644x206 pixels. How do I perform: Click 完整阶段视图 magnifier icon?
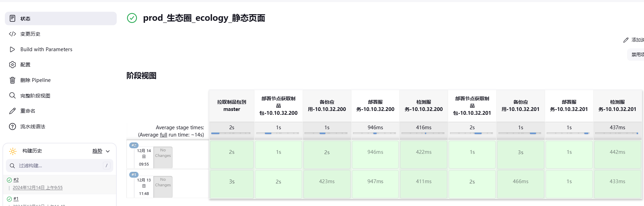coord(12,95)
